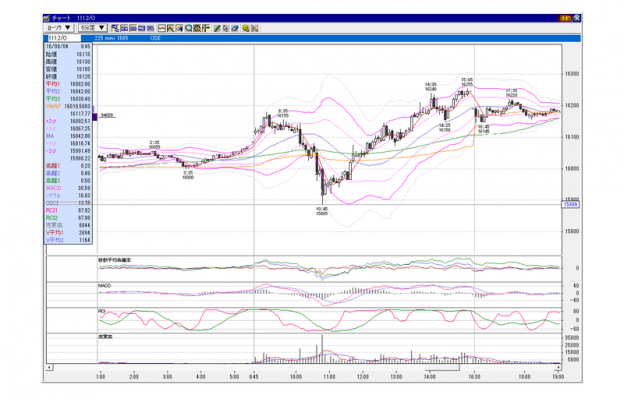Select the green pencil drawing tool

coord(217,28)
